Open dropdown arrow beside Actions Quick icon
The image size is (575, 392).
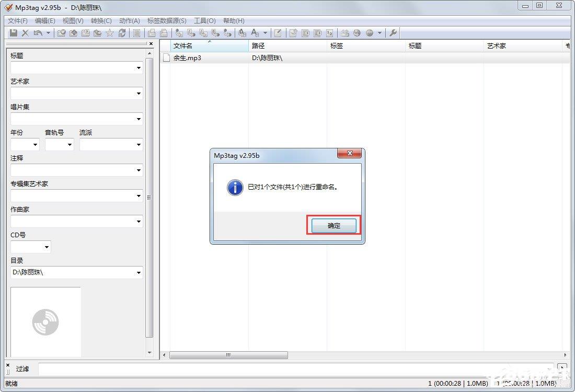(265, 33)
